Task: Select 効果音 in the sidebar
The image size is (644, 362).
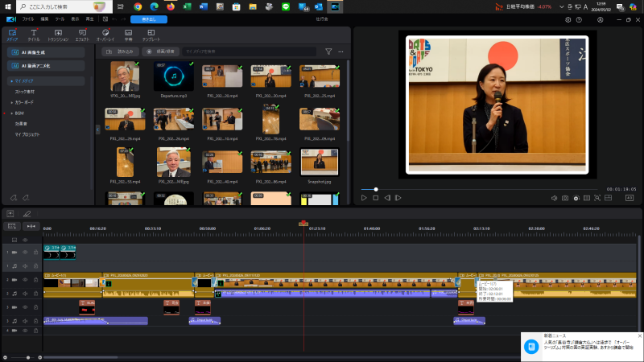Action: [x=21, y=124]
